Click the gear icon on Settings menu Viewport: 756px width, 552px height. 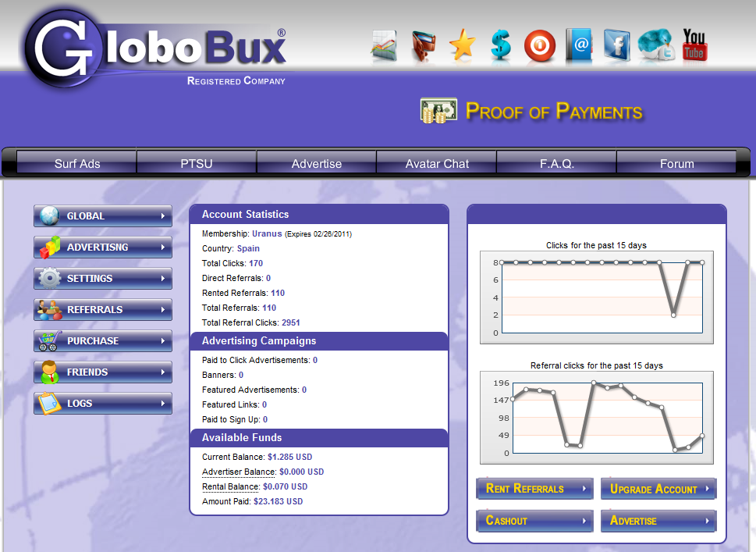(50, 279)
